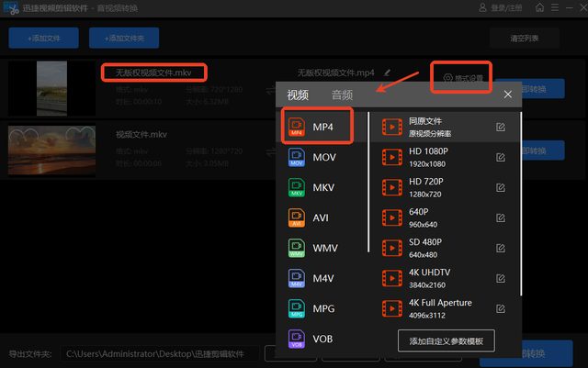588x368 pixels.
Task: Click the +添加文件夹 button
Action: click(124, 38)
